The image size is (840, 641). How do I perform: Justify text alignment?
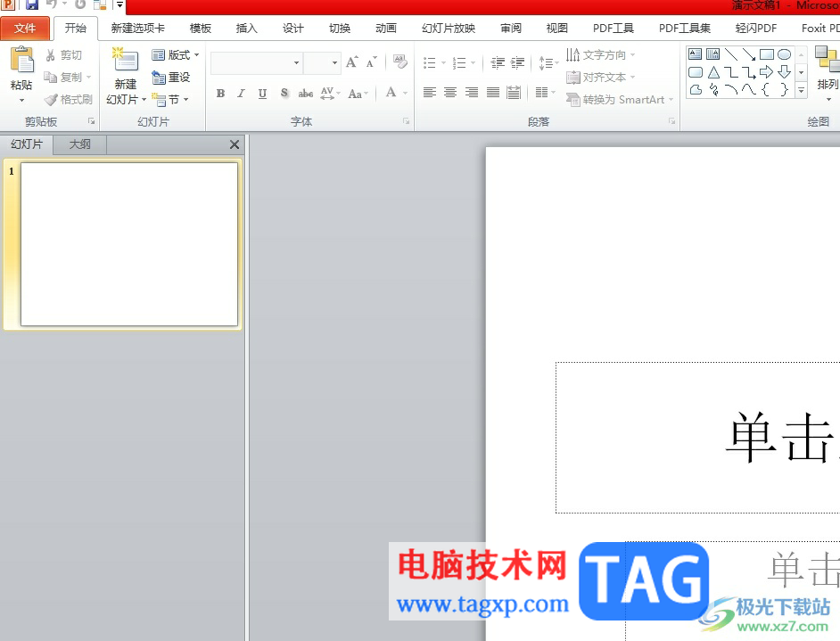(x=493, y=93)
